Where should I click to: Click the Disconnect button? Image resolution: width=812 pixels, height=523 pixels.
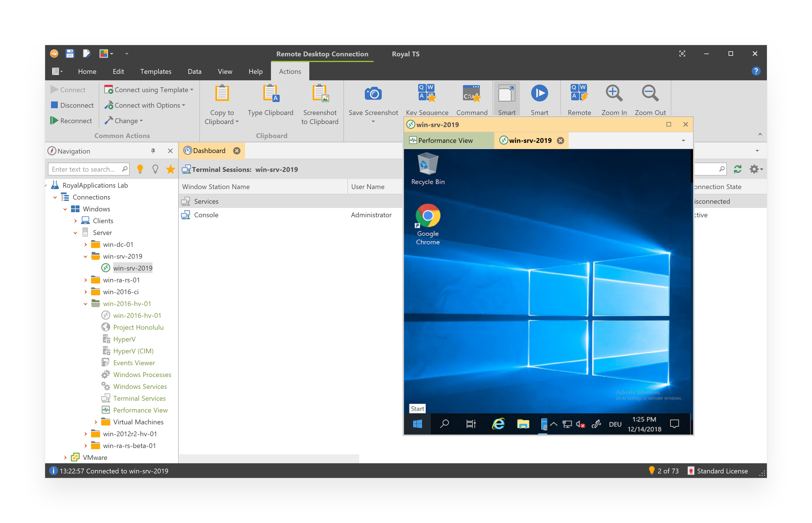coord(72,105)
